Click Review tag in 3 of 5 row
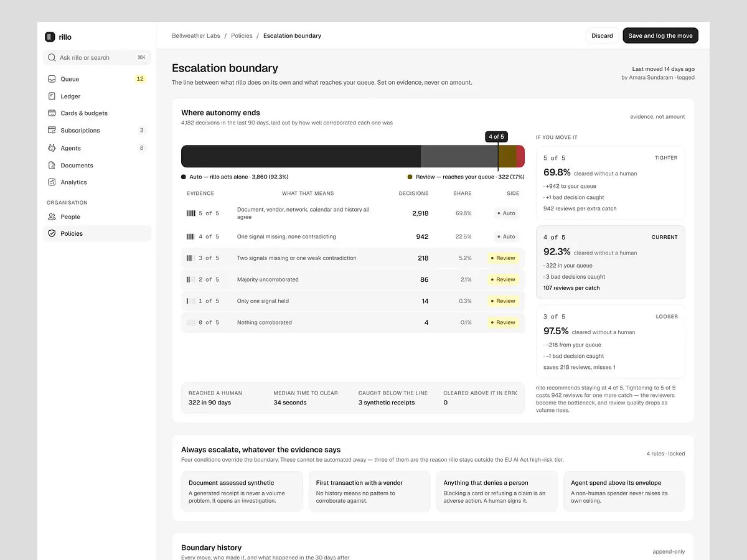The height and width of the screenshot is (560, 747). (x=503, y=258)
